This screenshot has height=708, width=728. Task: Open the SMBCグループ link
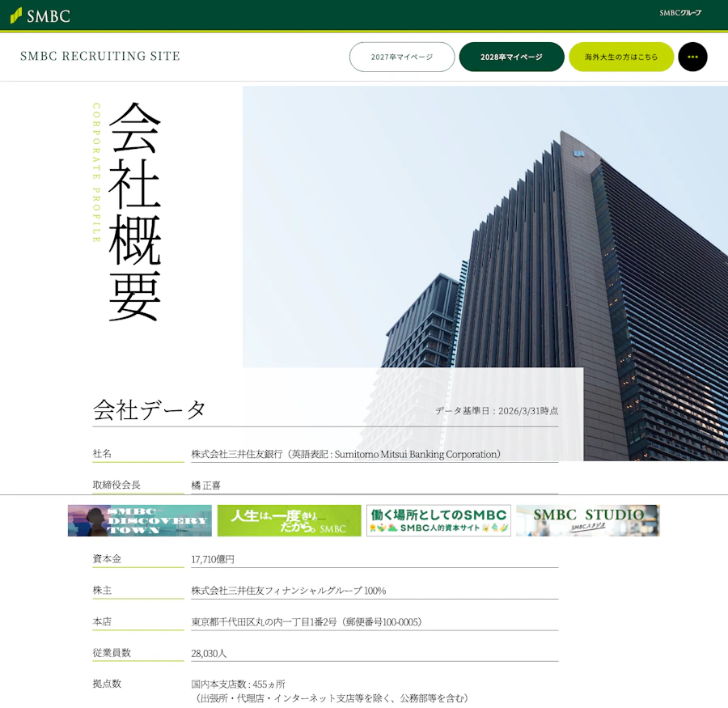point(680,13)
